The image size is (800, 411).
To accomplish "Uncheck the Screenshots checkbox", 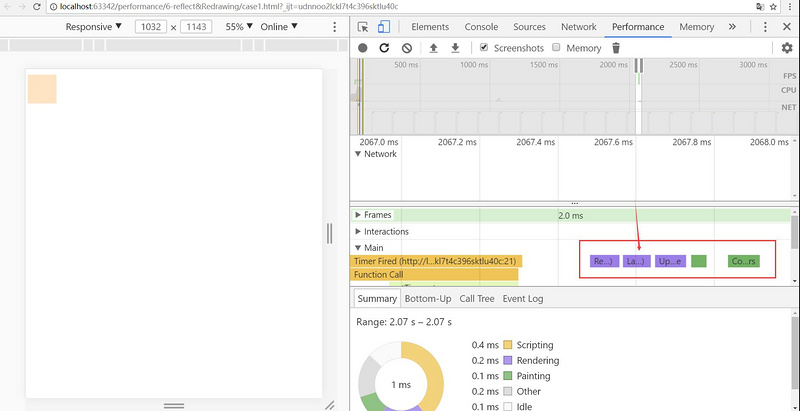I will pyautogui.click(x=484, y=48).
